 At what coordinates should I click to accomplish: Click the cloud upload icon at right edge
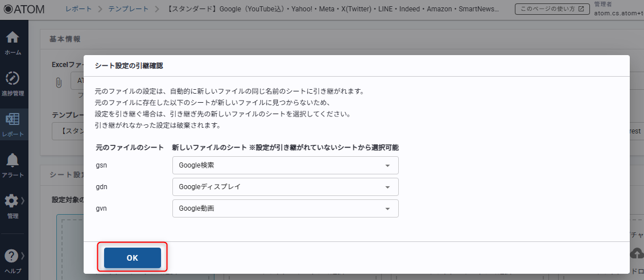coord(637,253)
